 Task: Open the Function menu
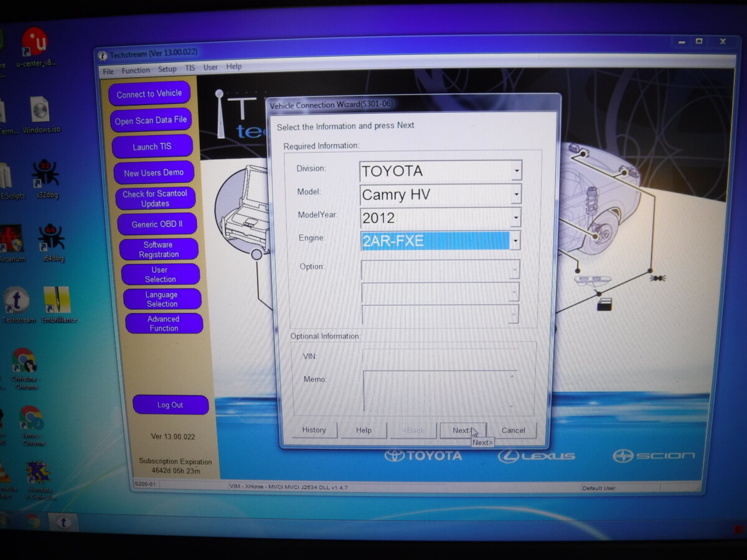136,70
